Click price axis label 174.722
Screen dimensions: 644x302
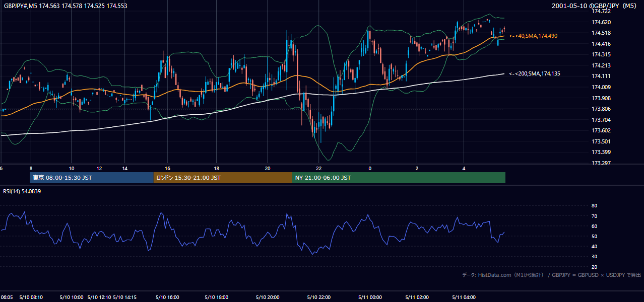[x=601, y=11]
